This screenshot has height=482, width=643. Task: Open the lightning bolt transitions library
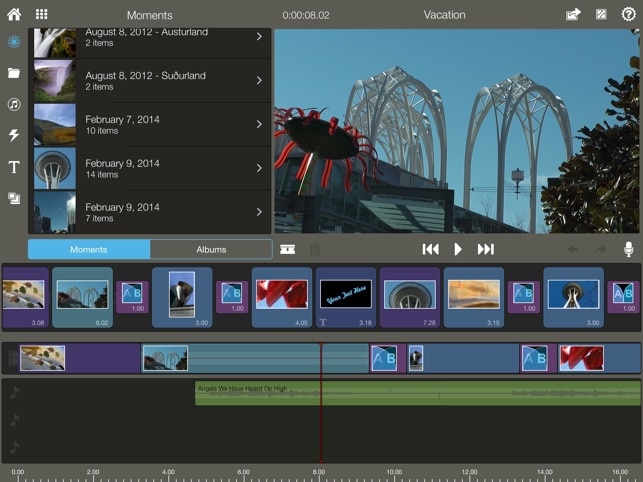[14, 135]
